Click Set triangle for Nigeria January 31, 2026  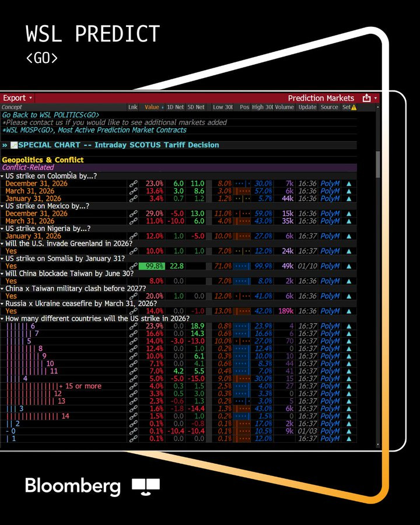coord(349,236)
